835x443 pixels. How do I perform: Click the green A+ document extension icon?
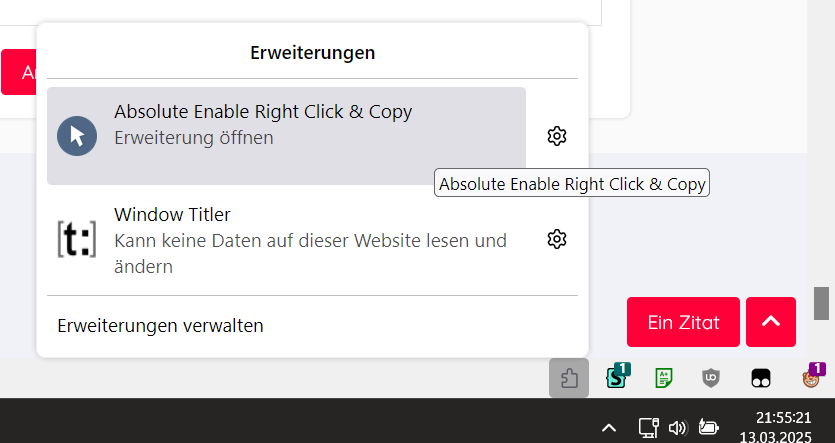click(663, 378)
